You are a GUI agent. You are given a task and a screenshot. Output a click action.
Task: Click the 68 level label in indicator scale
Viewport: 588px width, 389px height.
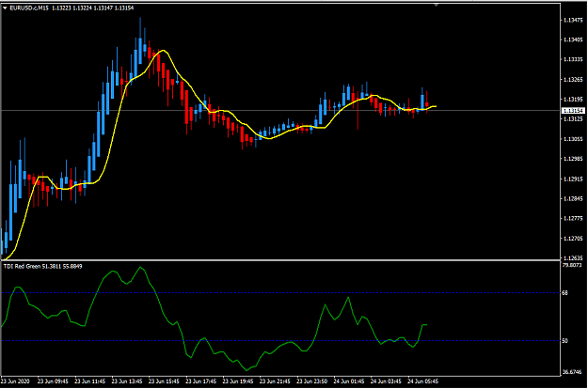[564, 293]
